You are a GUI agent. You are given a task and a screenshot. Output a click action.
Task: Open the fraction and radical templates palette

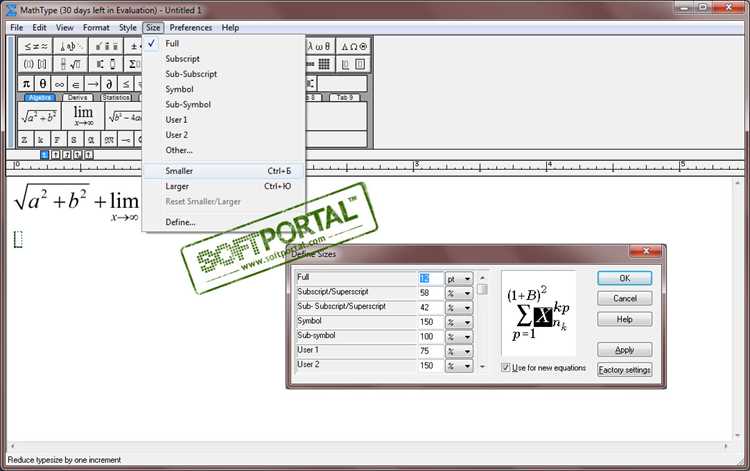70,64
